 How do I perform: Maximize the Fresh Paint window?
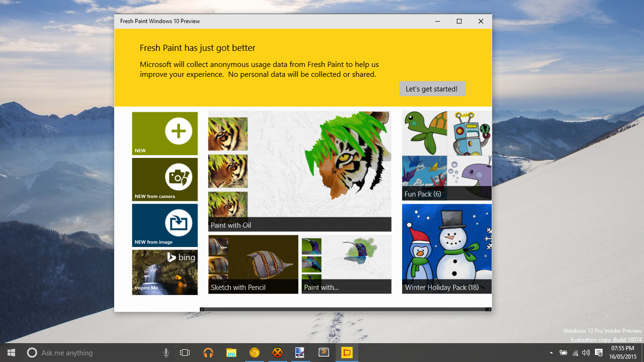click(459, 21)
